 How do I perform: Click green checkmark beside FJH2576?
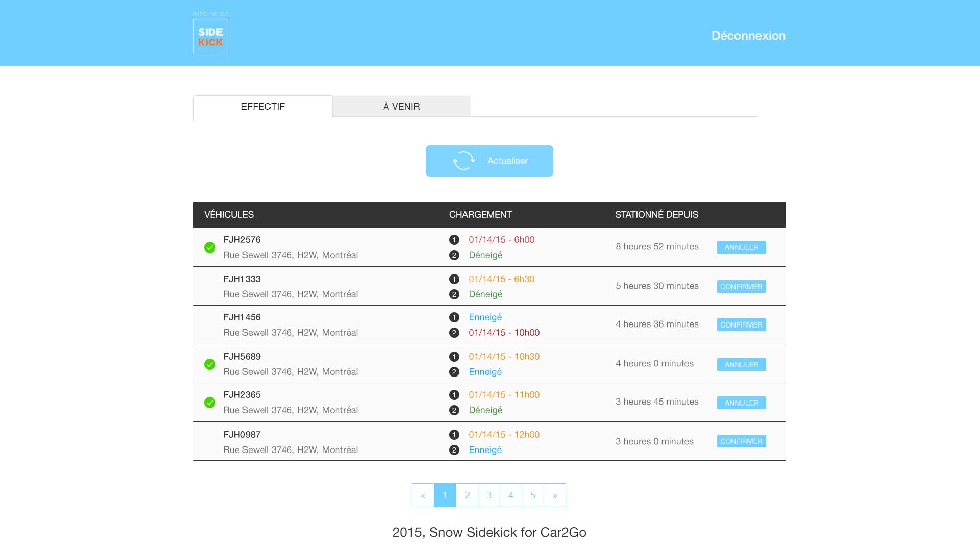[210, 247]
